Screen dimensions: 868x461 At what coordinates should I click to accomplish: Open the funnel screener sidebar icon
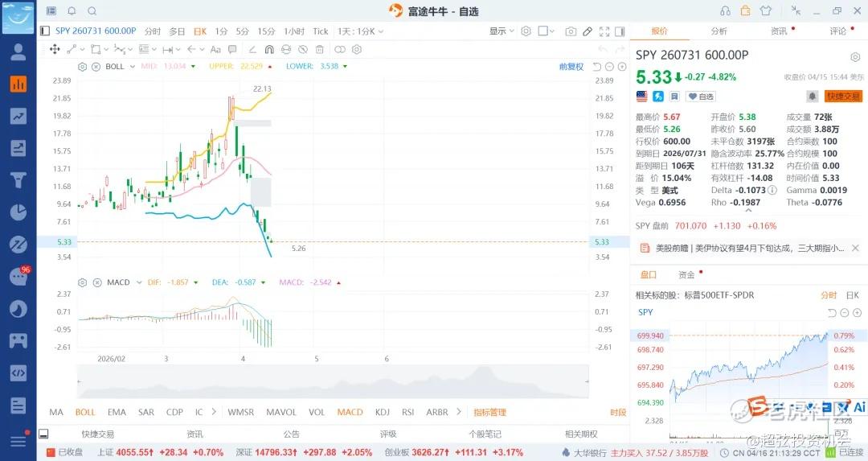[18, 180]
